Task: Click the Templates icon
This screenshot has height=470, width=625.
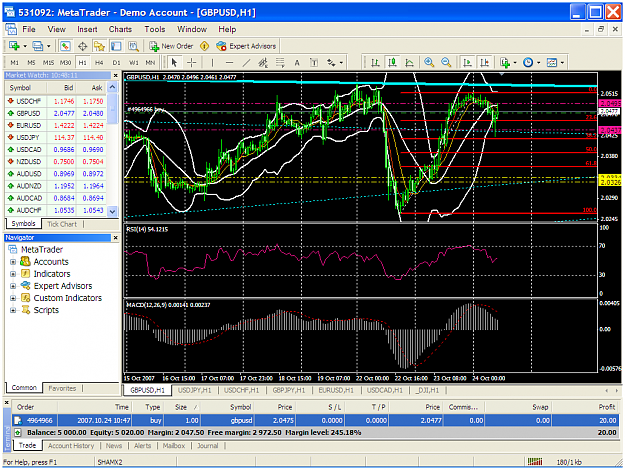Action: coord(552,63)
